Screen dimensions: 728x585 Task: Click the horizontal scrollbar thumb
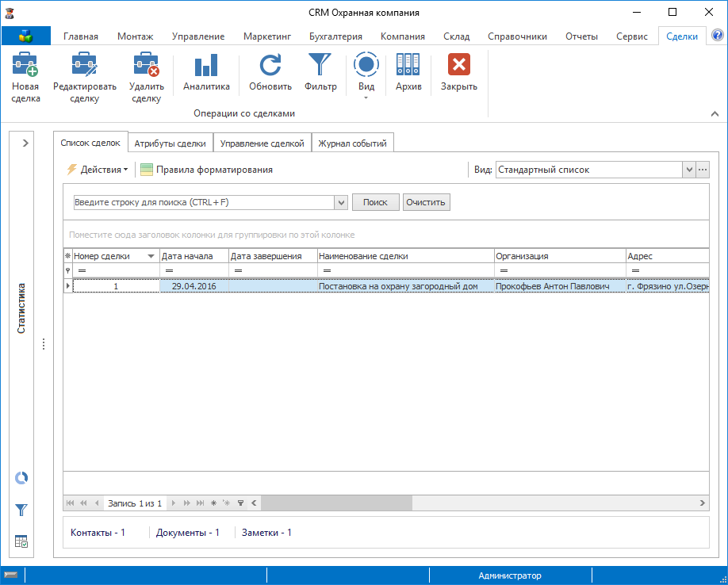click(x=336, y=503)
